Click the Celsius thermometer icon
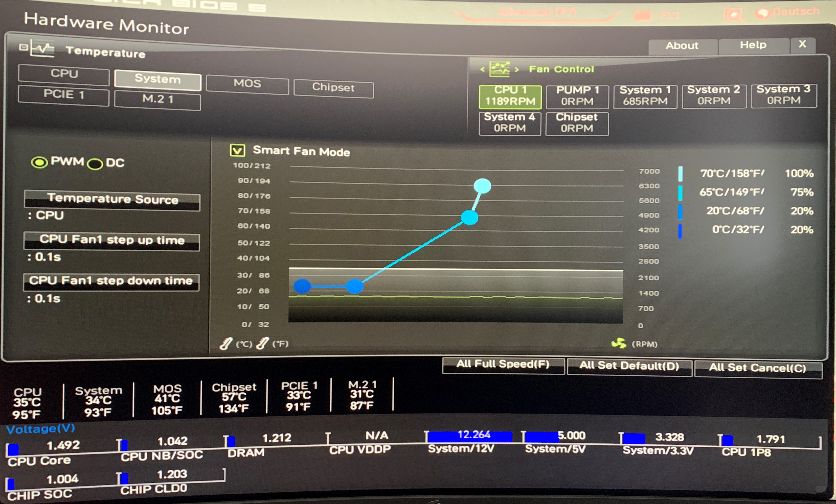The width and height of the screenshot is (836, 504). (x=226, y=344)
